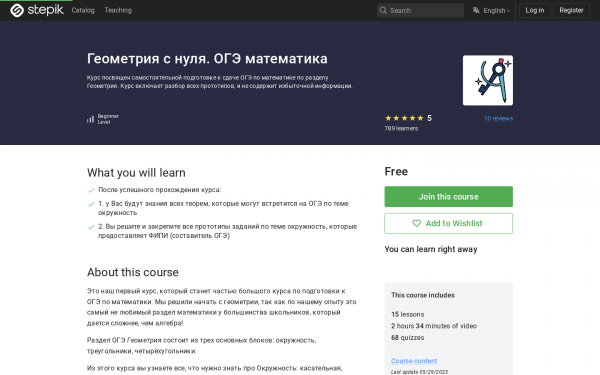Viewport: 600px width, 375px height.
Task: Click the 789 learners text
Action: point(401,129)
